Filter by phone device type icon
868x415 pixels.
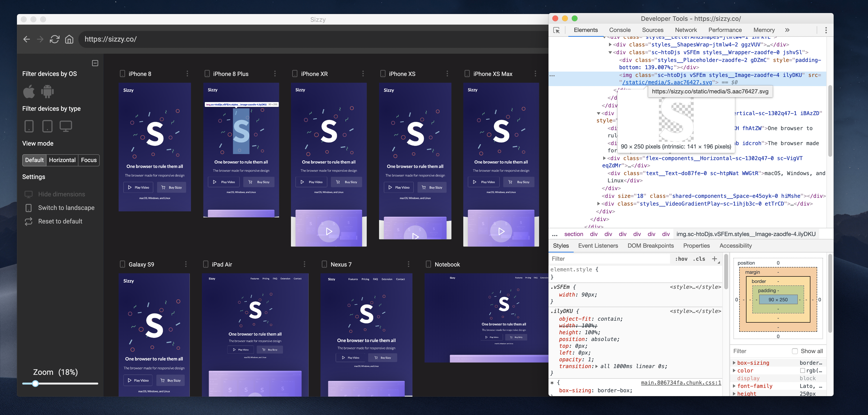(29, 126)
